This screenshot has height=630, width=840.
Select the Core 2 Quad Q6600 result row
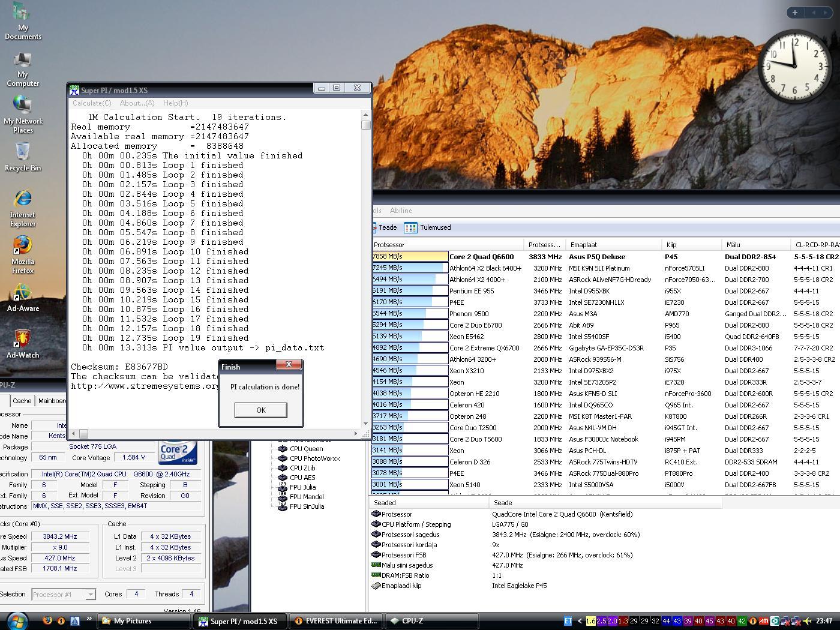(x=605, y=257)
